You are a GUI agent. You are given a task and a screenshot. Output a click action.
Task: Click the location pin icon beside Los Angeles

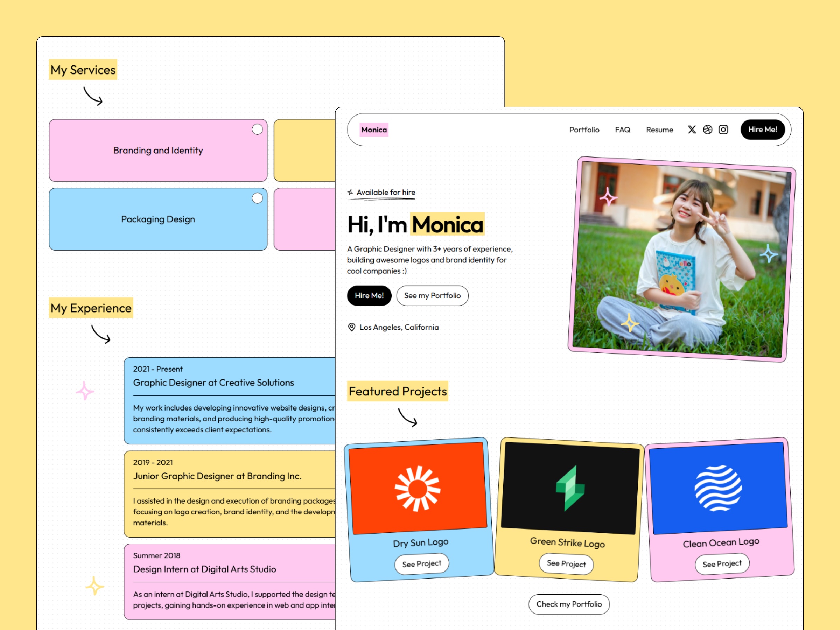tap(352, 327)
